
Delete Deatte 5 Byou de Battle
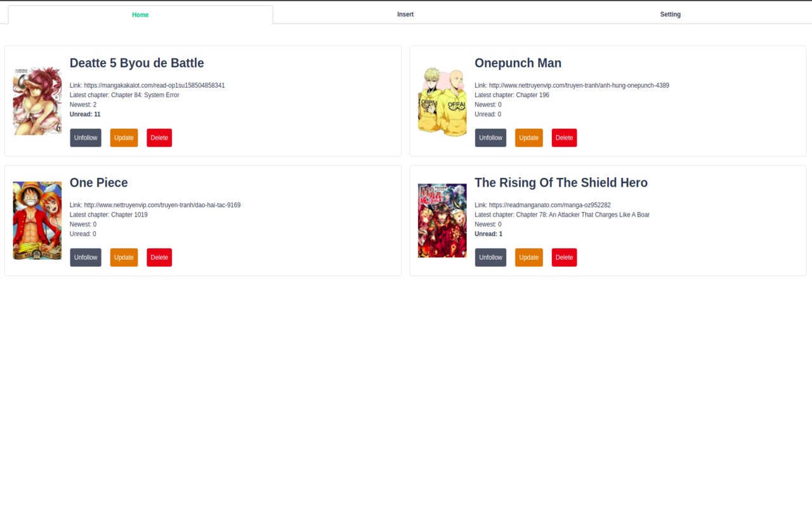[159, 138]
